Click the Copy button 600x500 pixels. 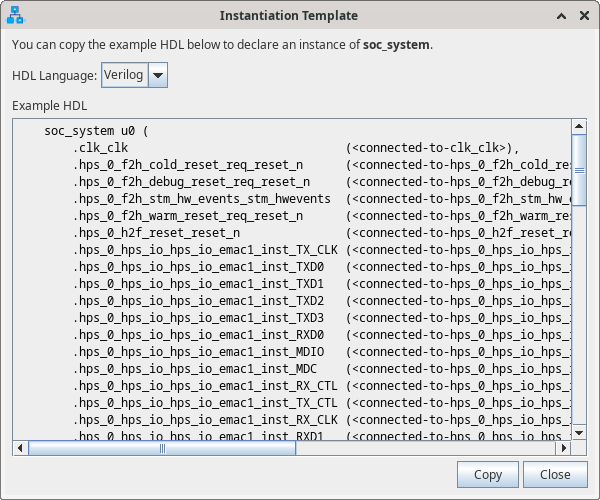click(488, 474)
